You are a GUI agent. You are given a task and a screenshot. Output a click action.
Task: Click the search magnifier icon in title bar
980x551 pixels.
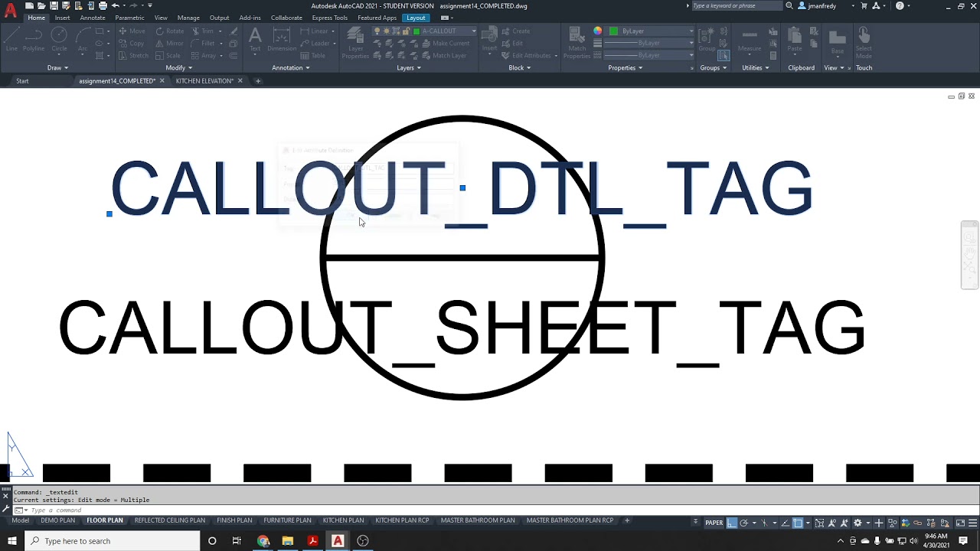789,5
